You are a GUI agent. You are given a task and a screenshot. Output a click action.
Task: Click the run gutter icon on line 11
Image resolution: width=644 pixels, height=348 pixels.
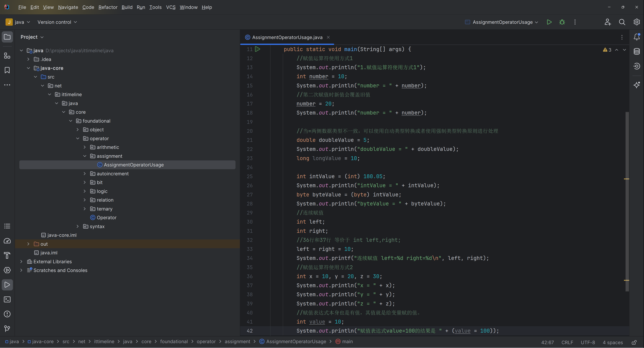(x=257, y=49)
